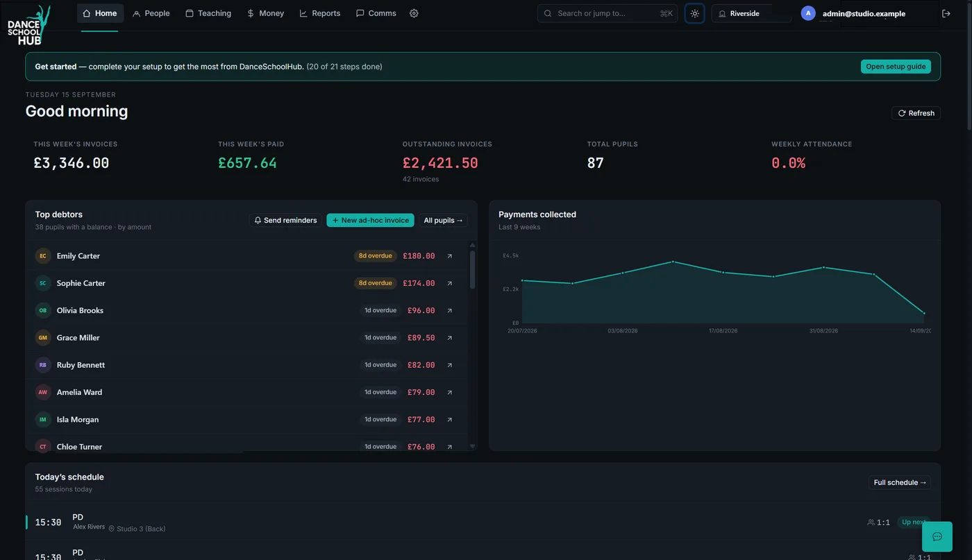Viewport: 972px width, 560px height.
Task: Open the Riverside location selector
Action: [x=751, y=13]
